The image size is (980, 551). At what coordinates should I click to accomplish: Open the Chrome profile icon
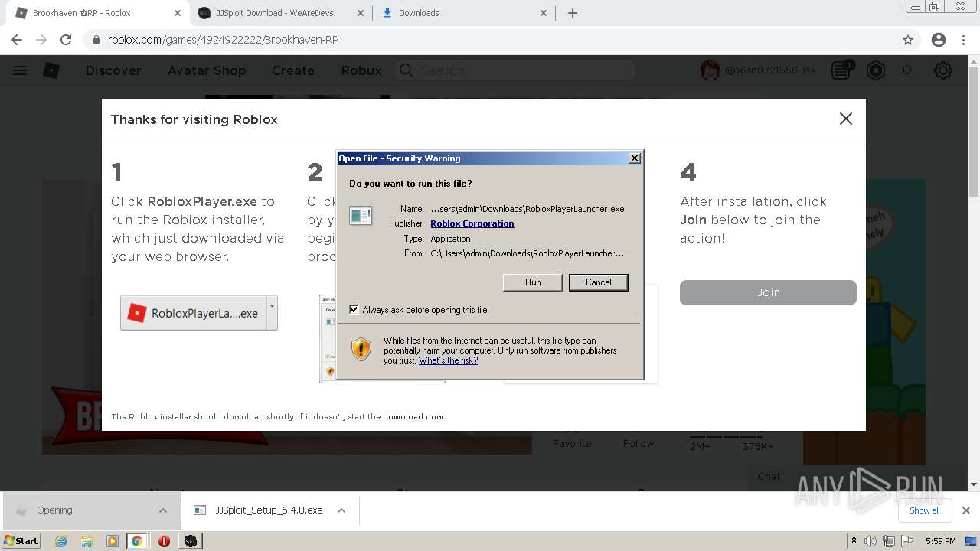(x=939, y=40)
